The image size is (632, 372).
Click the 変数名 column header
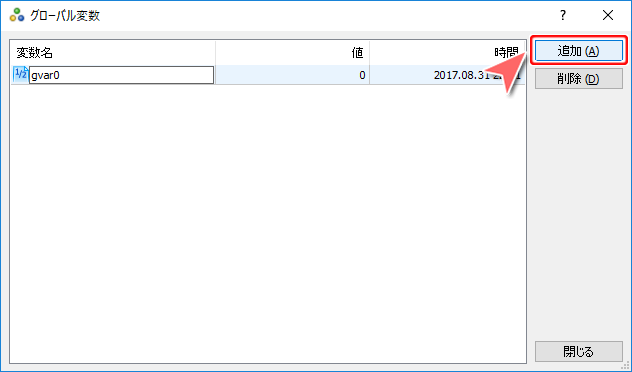point(112,53)
